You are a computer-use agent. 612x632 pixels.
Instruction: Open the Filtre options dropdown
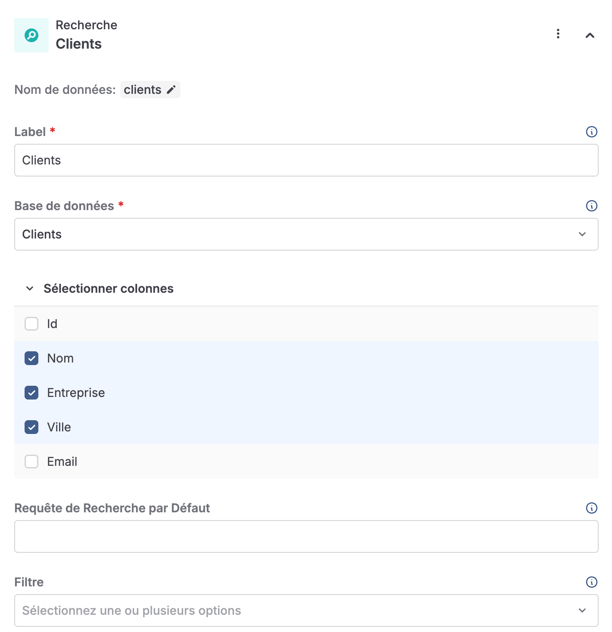point(306,610)
